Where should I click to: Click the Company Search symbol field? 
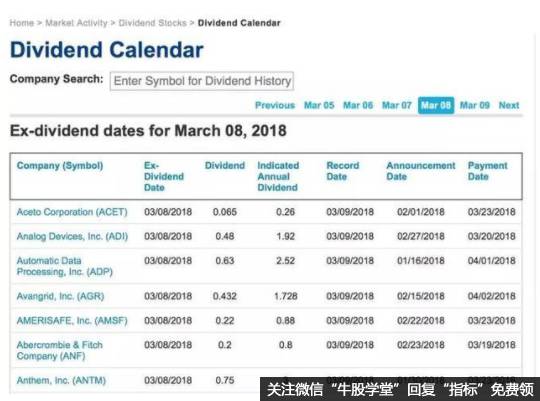coord(202,81)
